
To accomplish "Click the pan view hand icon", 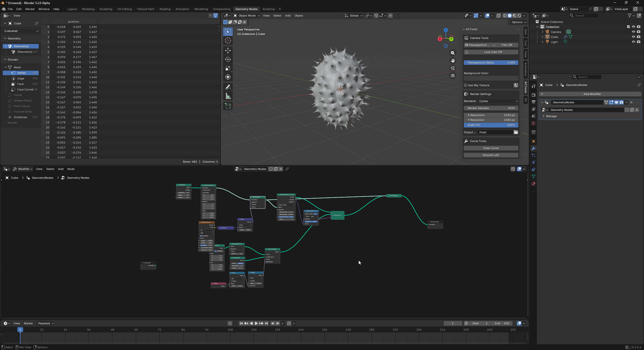I will [x=453, y=61].
